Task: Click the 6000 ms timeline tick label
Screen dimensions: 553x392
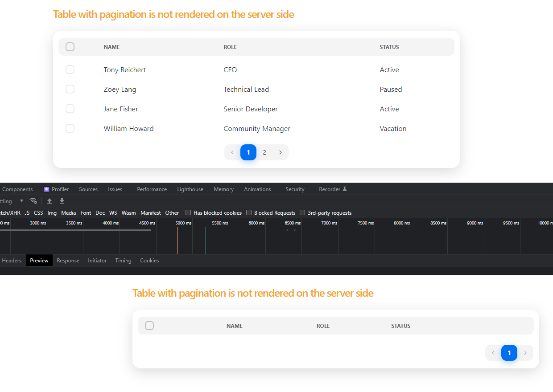Action: coord(256,223)
